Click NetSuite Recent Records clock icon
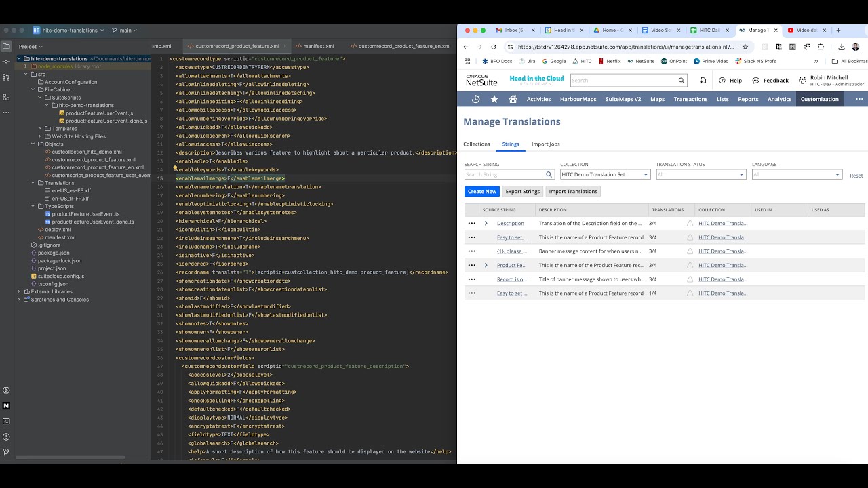 [x=475, y=99]
